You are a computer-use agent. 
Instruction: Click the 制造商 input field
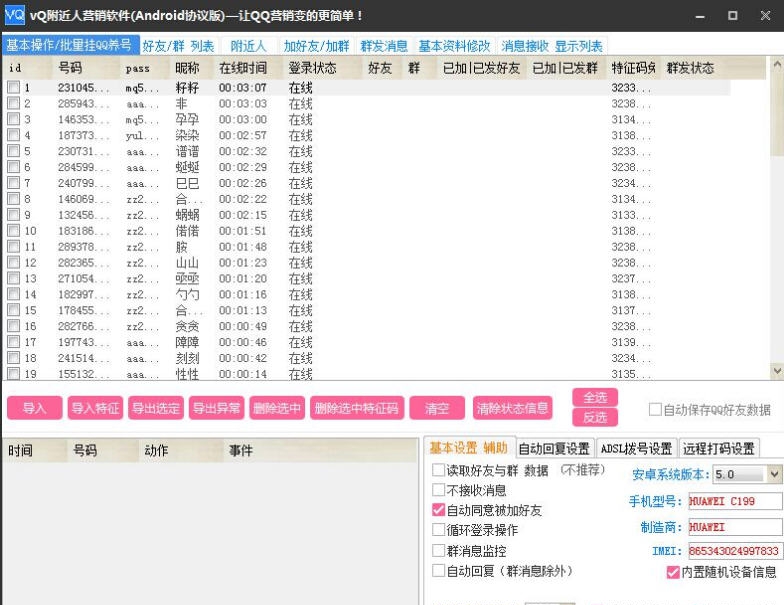pyautogui.click(x=735, y=527)
